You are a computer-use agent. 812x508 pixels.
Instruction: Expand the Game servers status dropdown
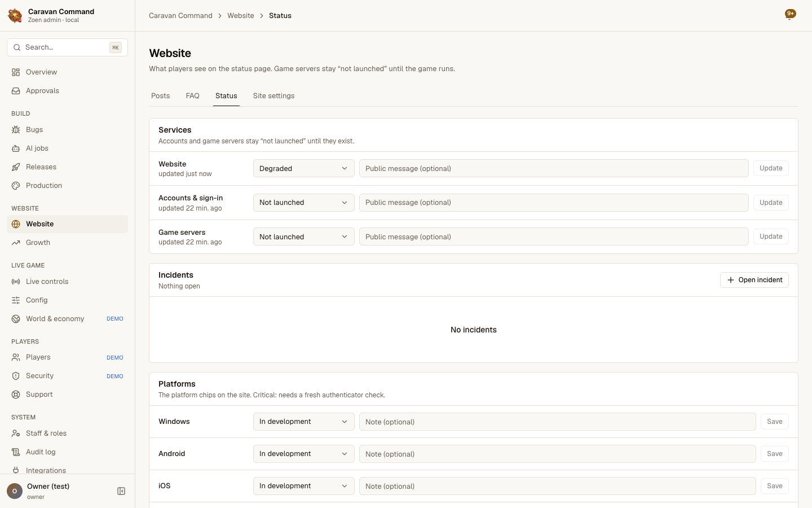304,237
